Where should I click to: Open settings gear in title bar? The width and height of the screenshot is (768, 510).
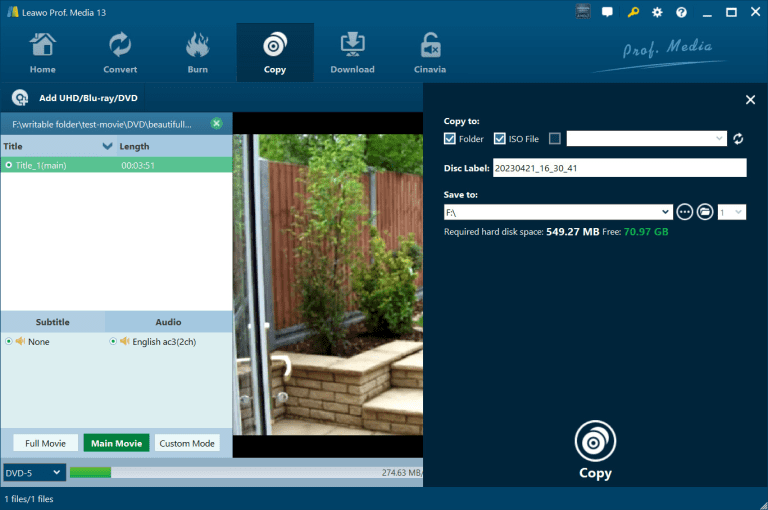point(657,12)
